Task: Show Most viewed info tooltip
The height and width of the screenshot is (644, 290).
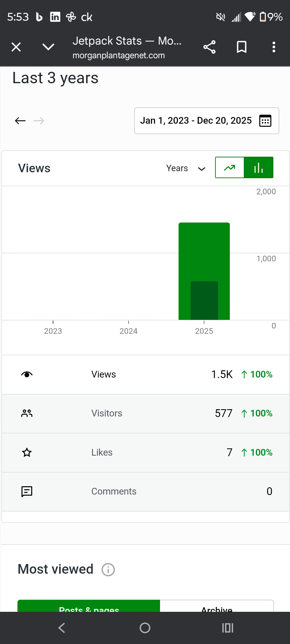Action: point(108,570)
